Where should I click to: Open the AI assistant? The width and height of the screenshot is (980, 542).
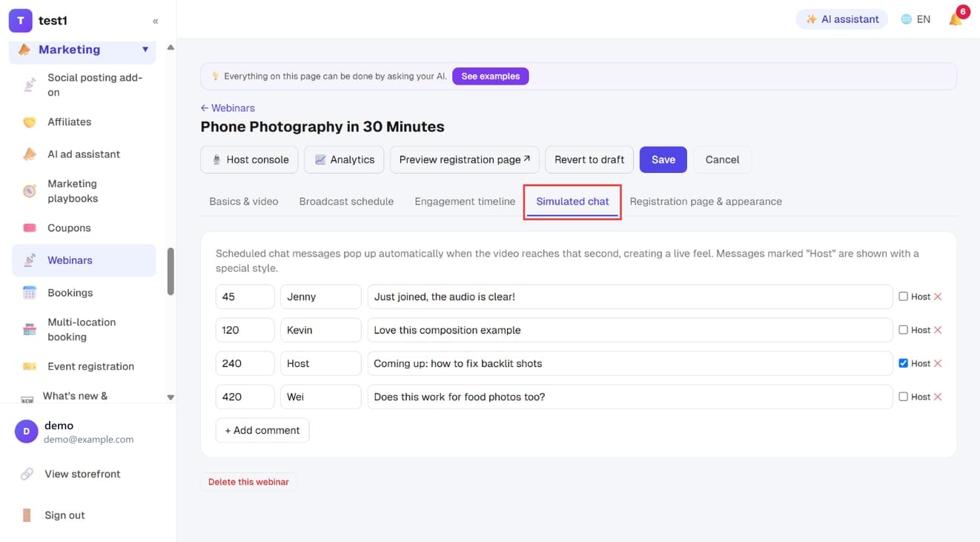pyautogui.click(x=842, y=19)
